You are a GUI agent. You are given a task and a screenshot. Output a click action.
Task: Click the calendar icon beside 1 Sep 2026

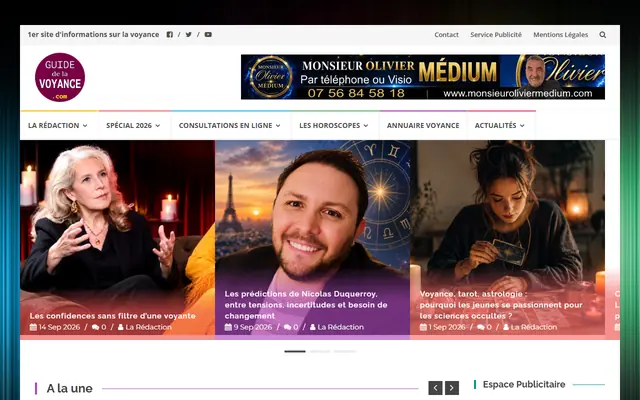pos(423,327)
